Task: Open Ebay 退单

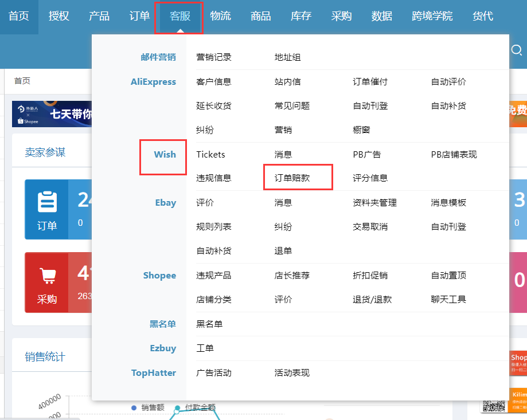Action: click(x=283, y=251)
